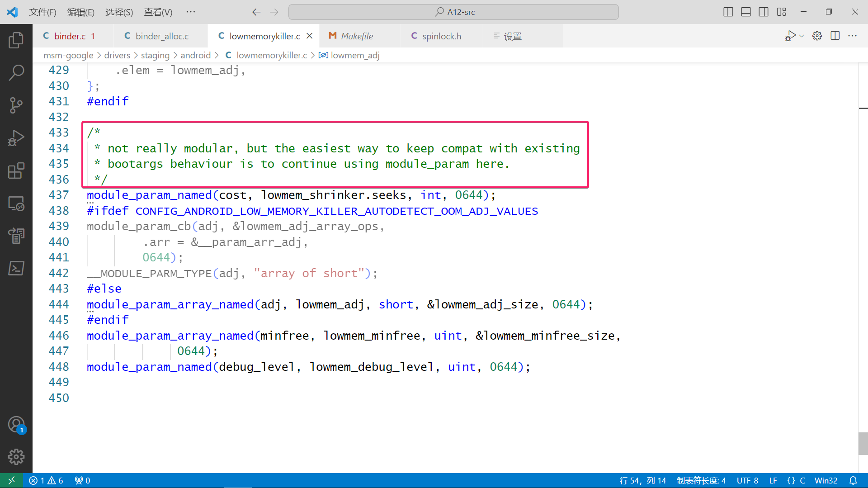The width and height of the screenshot is (868, 488).
Task: Open the Explorer view in activity bar
Action: (x=16, y=40)
